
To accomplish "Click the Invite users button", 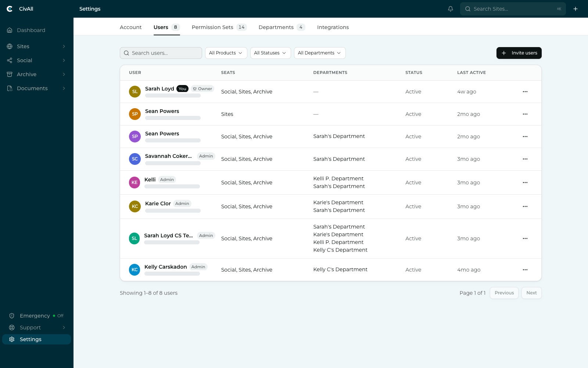I will tap(519, 53).
